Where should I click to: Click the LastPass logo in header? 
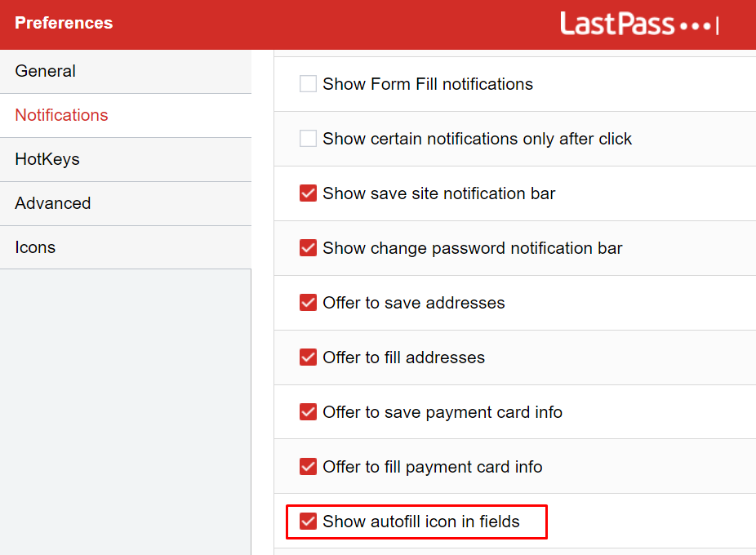click(638, 24)
